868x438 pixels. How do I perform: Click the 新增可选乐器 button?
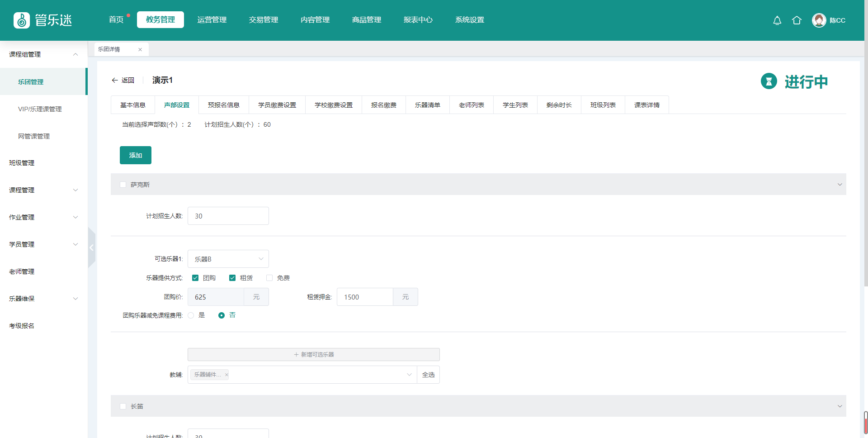313,354
